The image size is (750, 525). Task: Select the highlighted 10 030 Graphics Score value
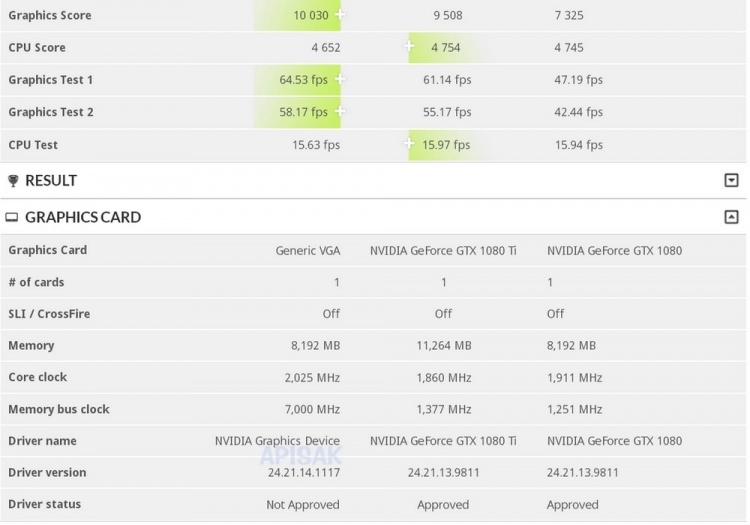click(312, 15)
